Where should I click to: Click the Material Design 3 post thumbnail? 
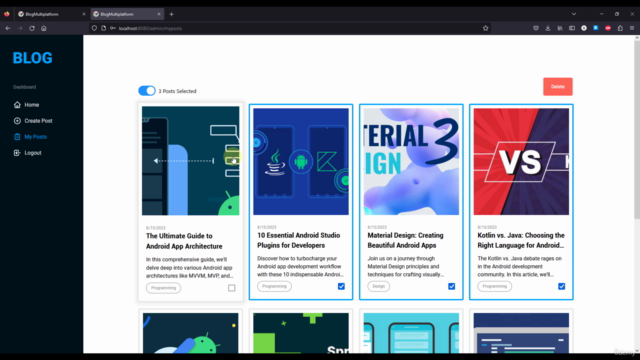(411, 161)
